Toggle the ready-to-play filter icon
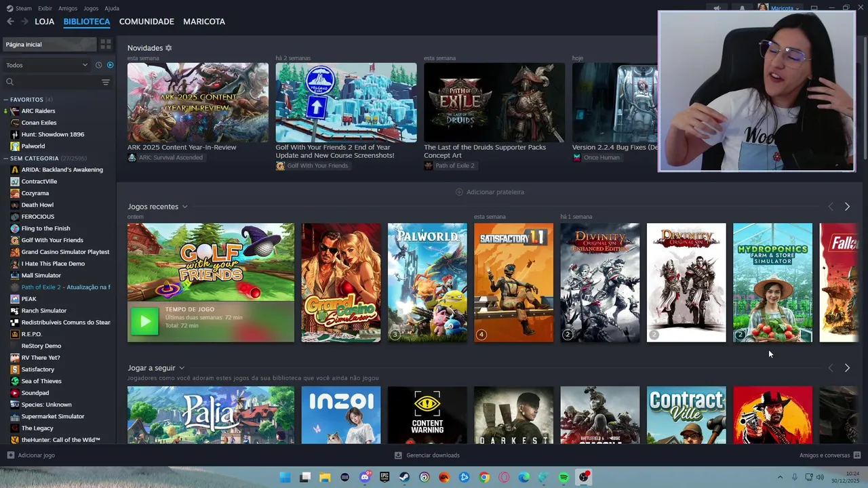This screenshot has height=488, width=868. pos(111,65)
